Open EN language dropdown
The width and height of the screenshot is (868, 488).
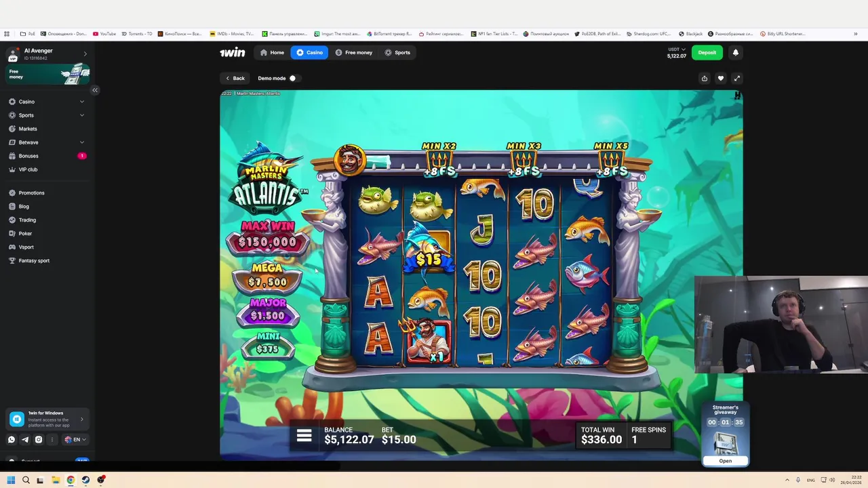point(75,439)
